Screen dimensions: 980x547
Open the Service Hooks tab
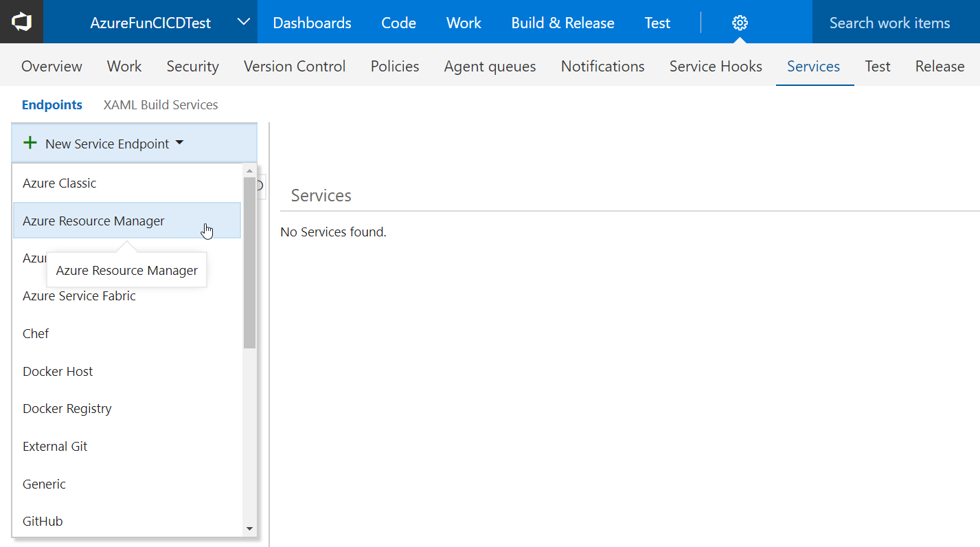coord(716,66)
